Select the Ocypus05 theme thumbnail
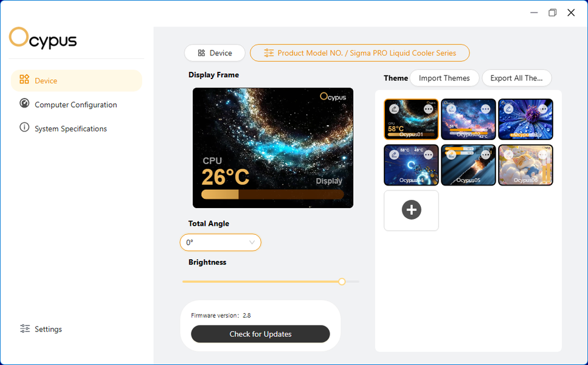This screenshot has width=588, height=365. pyautogui.click(x=468, y=165)
